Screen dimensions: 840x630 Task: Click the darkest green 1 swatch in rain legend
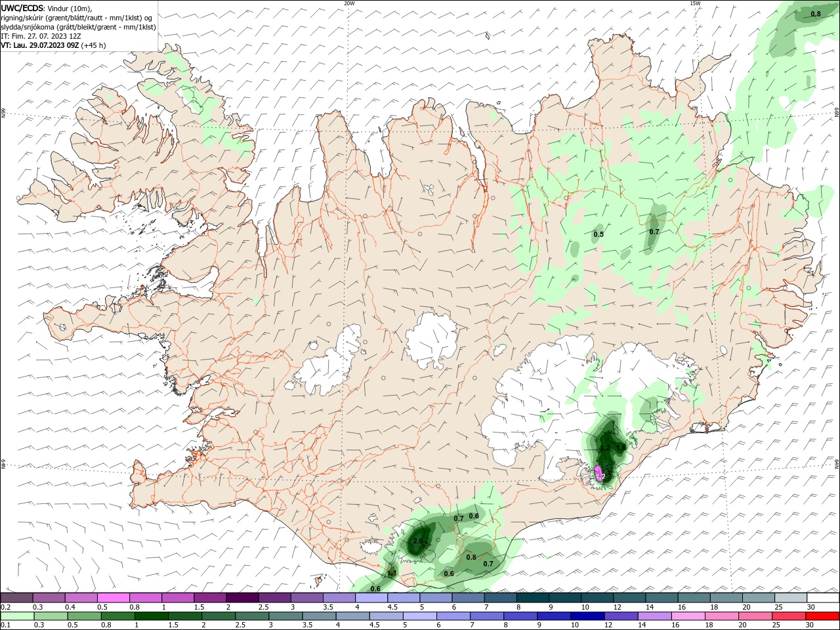pos(151,616)
